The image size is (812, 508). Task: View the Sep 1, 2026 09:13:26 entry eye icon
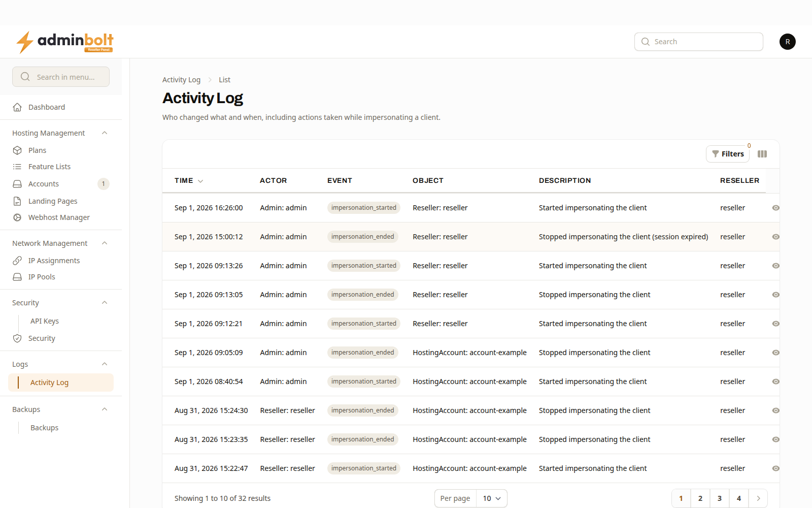775,266
